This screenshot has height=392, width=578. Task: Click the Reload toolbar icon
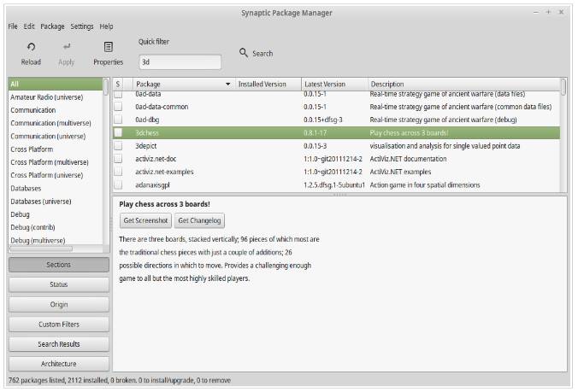pos(31,47)
